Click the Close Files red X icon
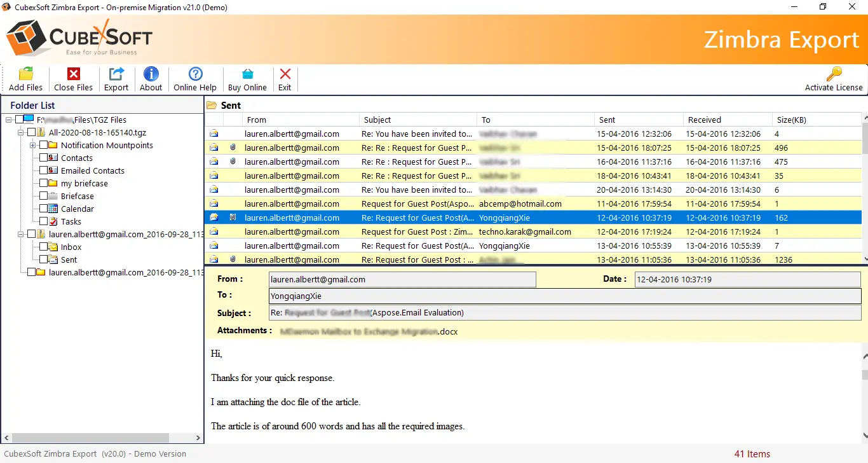This screenshot has width=868, height=463. point(73,74)
